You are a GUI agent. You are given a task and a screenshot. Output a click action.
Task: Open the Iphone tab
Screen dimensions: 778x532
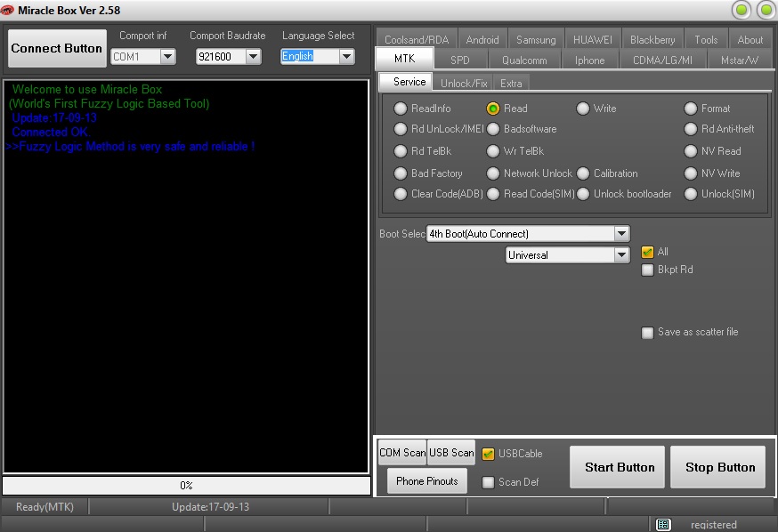[589, 60]
